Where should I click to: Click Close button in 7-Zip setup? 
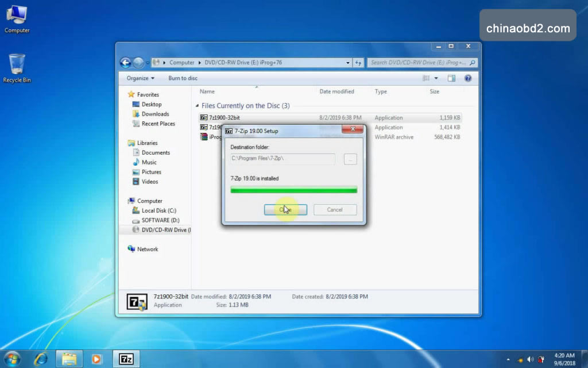285,209
